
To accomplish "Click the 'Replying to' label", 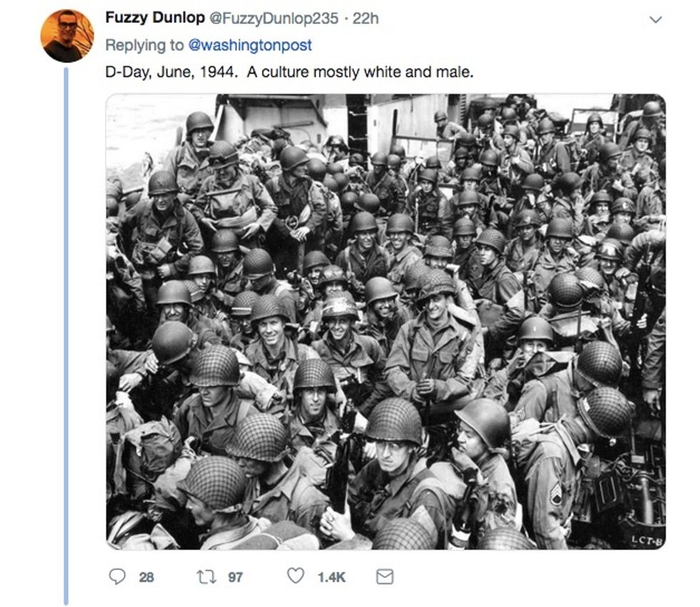I will 144,46.
